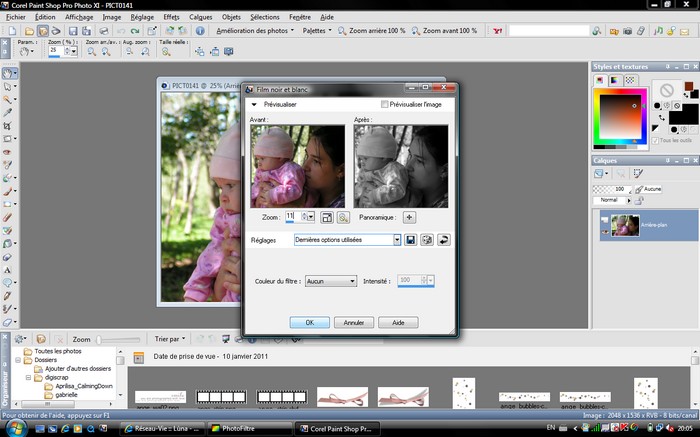This screenshot has height=437, width=700.
Task: Click the large black background color swatch
Action: pos(683,114)
